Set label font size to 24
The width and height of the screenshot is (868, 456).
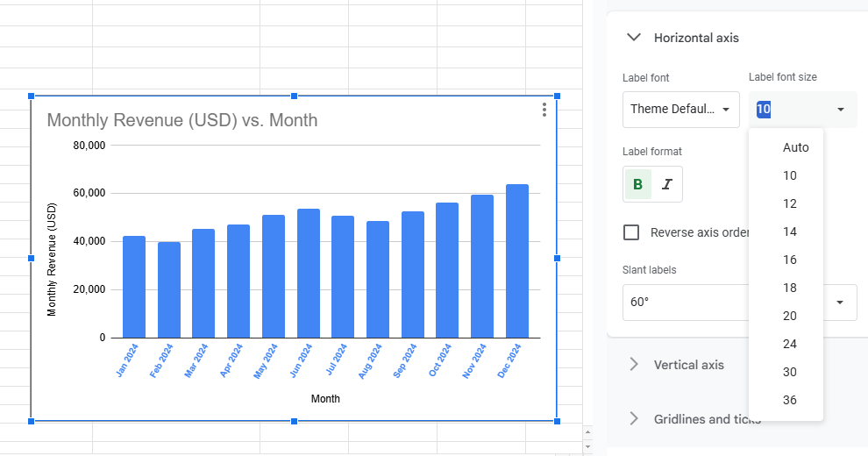(790, 344)
